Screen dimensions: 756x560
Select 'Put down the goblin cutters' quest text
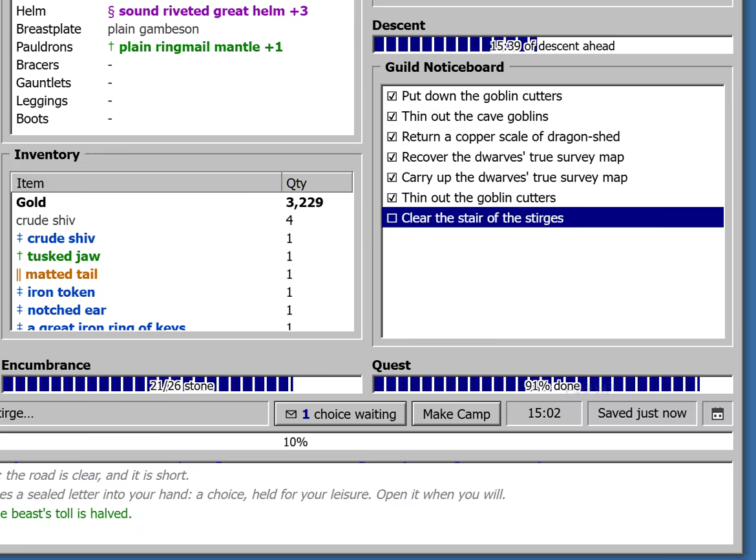(x=481, y=96)
